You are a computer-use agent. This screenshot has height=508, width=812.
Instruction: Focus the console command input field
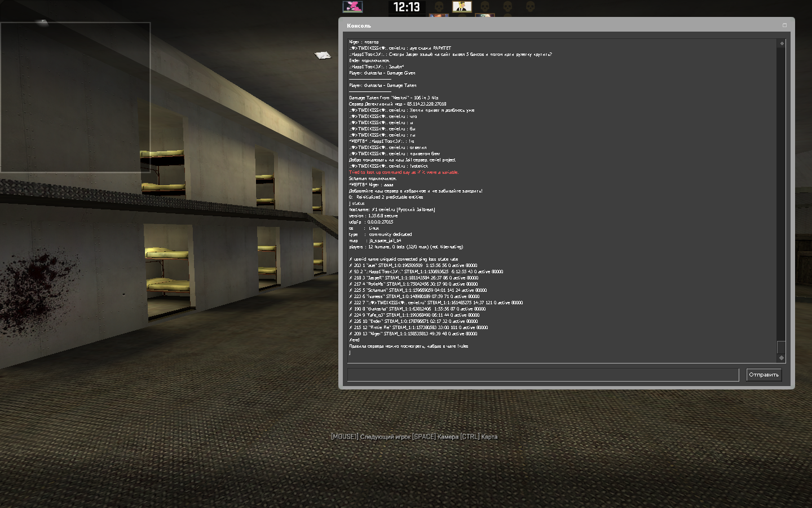pos(542,375)
